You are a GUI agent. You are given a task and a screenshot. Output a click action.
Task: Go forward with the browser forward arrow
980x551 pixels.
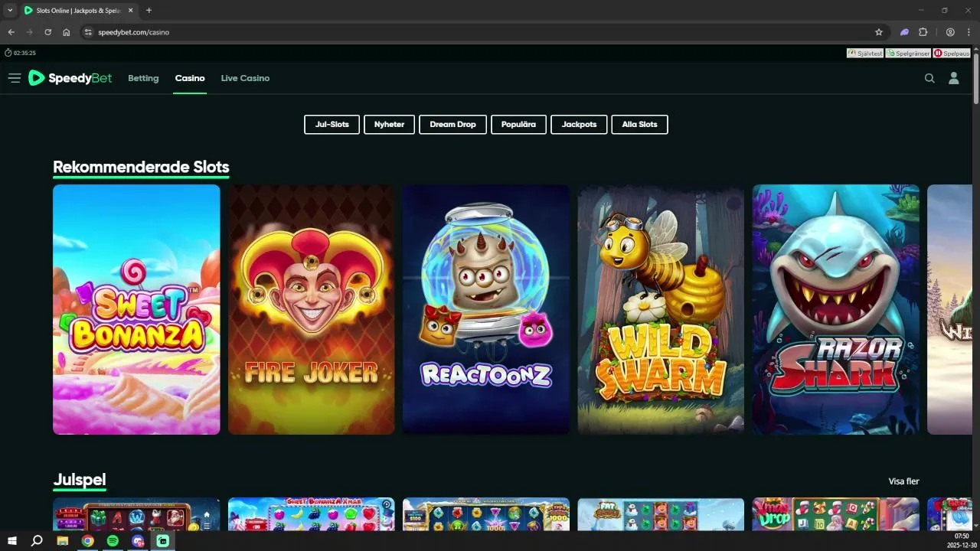coord(29,32)
